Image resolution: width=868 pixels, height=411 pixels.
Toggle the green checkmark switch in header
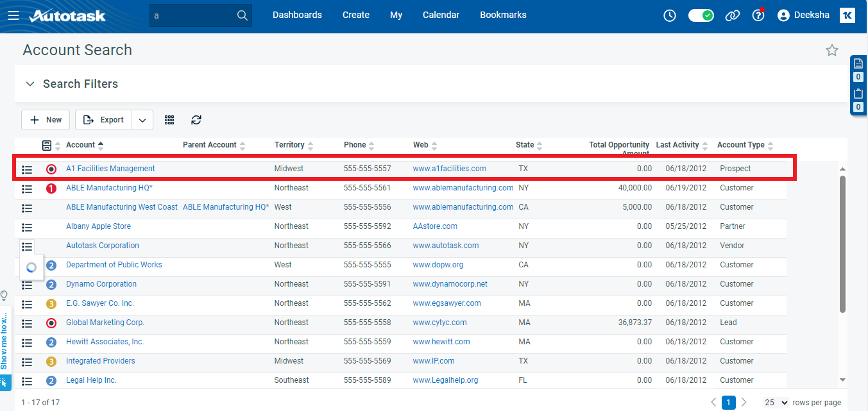coord(701,15)
